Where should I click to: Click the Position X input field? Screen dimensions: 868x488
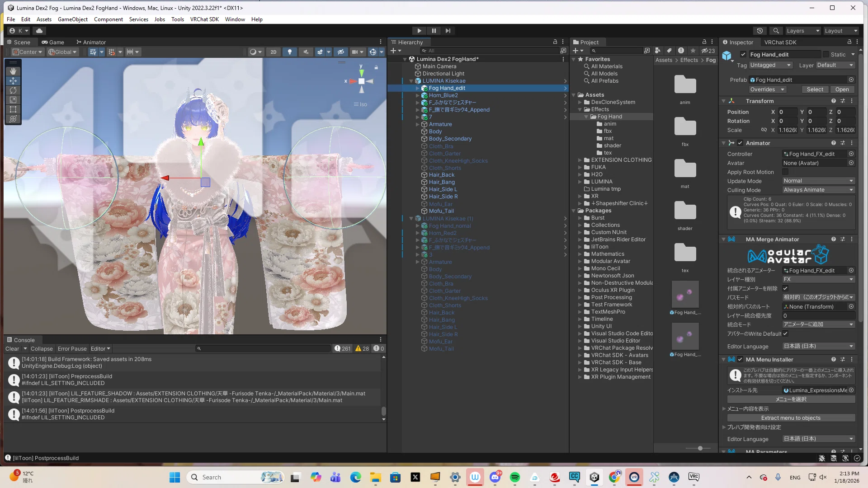788,112
